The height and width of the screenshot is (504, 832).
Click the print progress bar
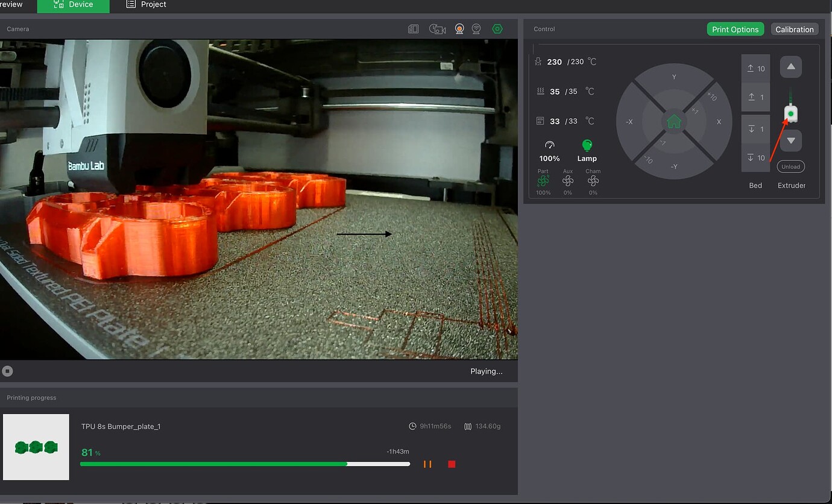pyautogui.click(x=245, y=464)
